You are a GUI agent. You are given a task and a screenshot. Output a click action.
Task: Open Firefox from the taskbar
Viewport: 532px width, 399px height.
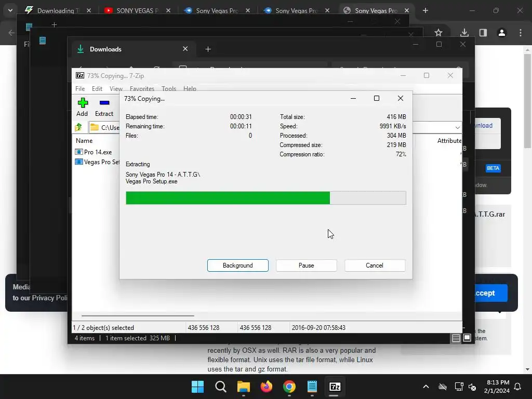[x=267, y=387]
